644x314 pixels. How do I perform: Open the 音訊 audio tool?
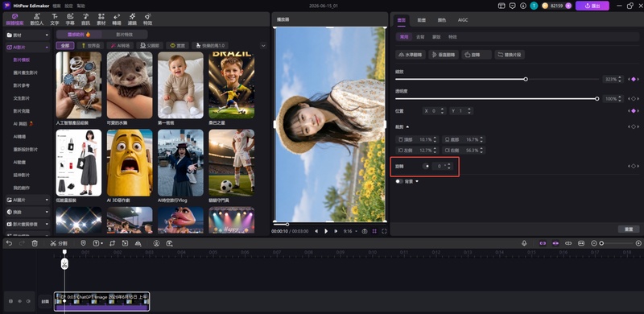click(85, 19)
